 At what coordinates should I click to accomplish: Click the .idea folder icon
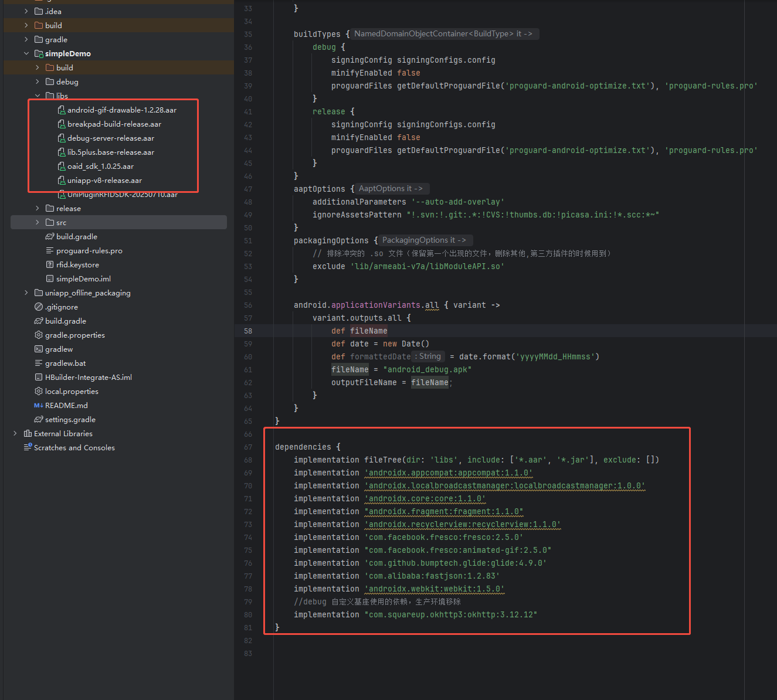[x=39, y=11]
